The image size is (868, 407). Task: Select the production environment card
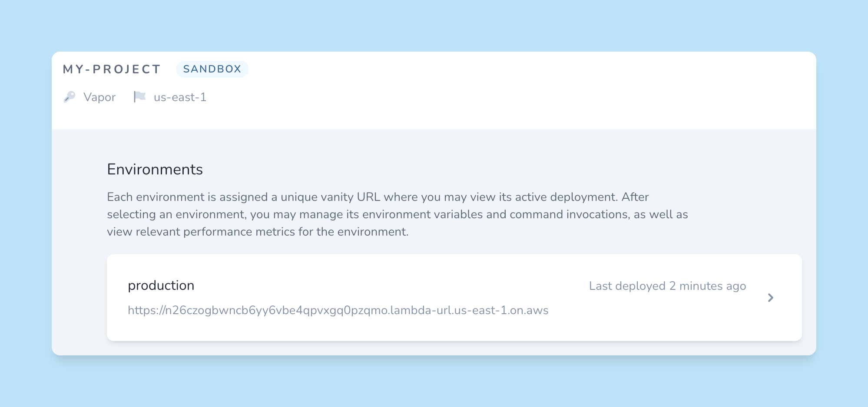455,297
